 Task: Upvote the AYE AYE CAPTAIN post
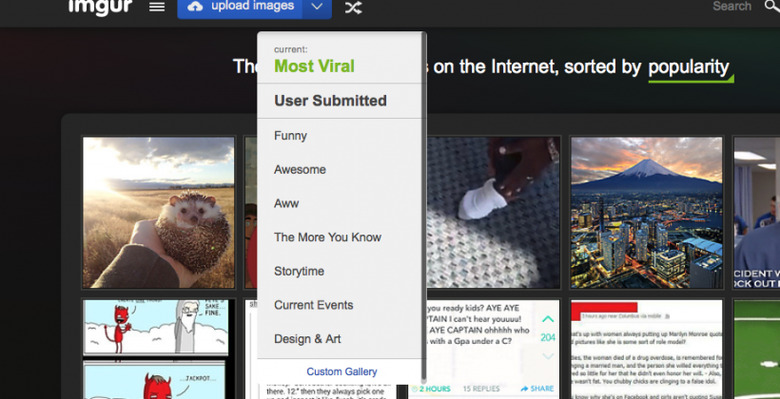point(548,319)
